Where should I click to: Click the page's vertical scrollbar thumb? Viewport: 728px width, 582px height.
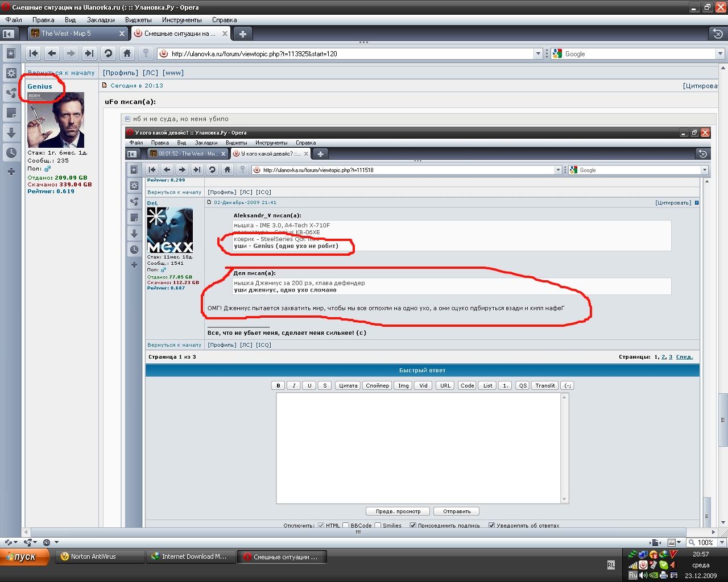(x=723, y=420)
